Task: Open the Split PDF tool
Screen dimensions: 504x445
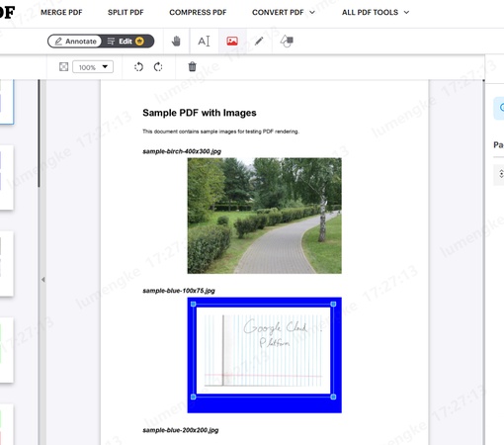Action: 126,13
